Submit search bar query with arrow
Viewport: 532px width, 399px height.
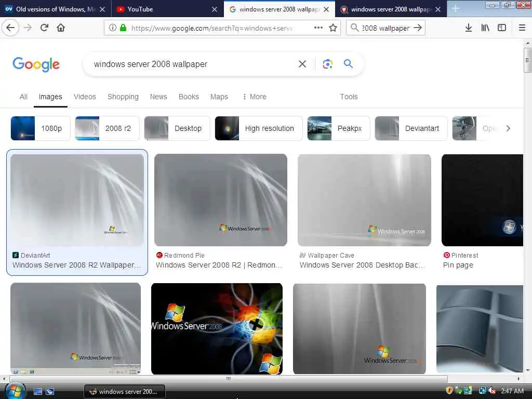pos(418,28)
